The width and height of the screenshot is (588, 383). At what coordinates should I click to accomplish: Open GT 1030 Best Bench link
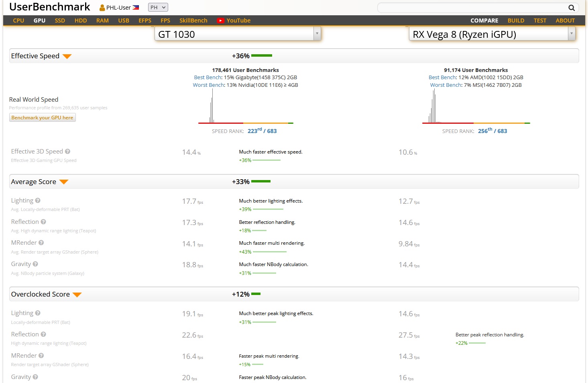coord(208,78)
